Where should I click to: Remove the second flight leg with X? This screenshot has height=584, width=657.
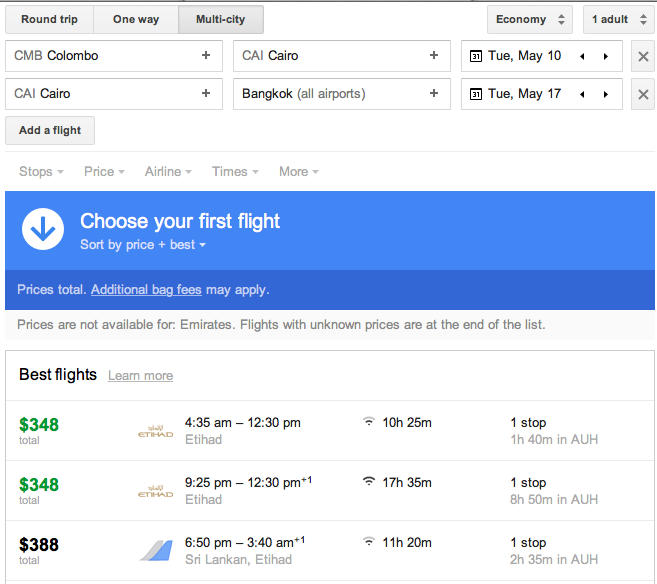[x=643, y=94]
